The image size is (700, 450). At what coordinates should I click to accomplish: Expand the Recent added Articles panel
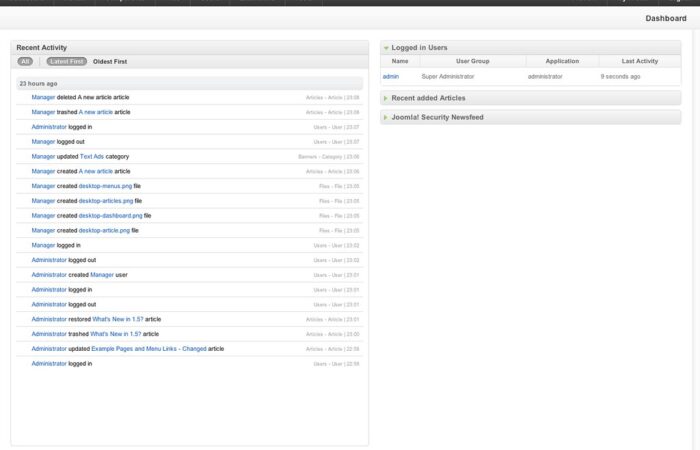click(427, 98)
